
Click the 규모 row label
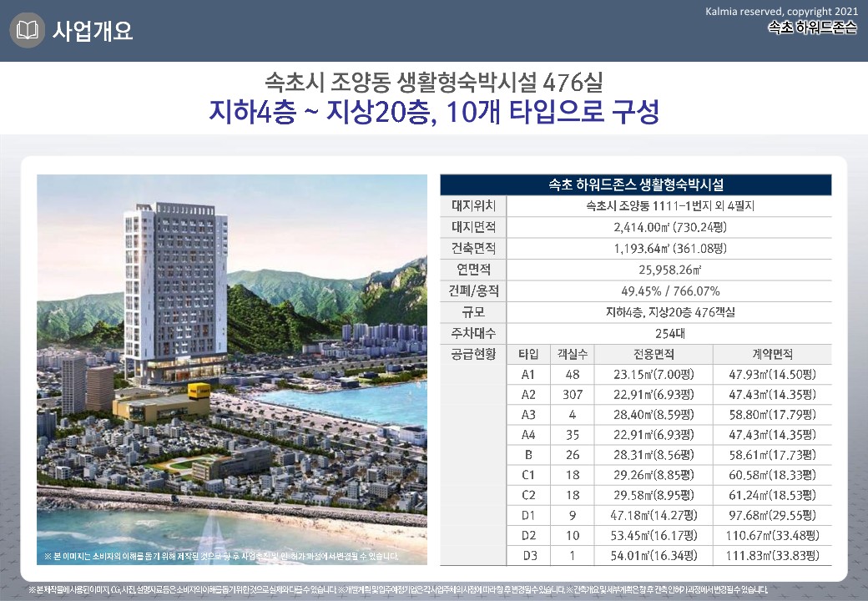pos(473,312)
